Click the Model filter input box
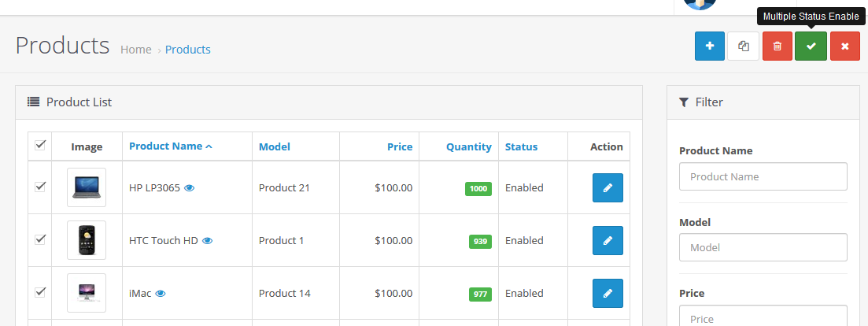Image resolution: width=868 pixels, height=326 pixels. (763, 247)
